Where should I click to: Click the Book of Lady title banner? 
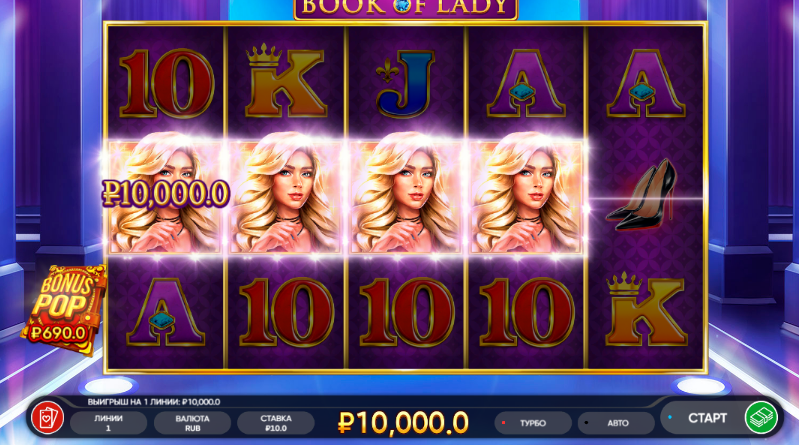406,8
